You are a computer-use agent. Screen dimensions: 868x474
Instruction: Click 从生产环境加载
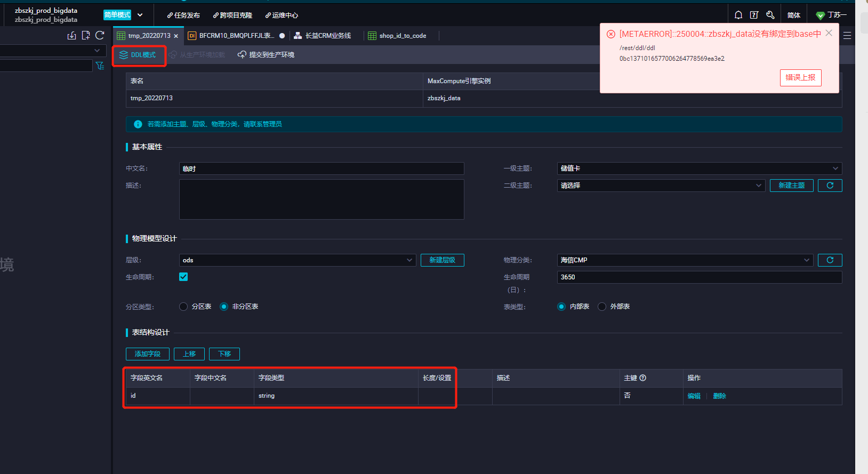pyautogui.click(x=197, y=55)
